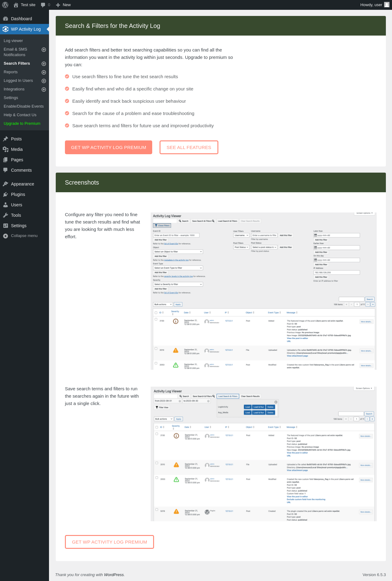Image resolution: width=392 pixels, height=581 pixels.
Task: Click plus icon beside Logged In Users
Action: 44,81
